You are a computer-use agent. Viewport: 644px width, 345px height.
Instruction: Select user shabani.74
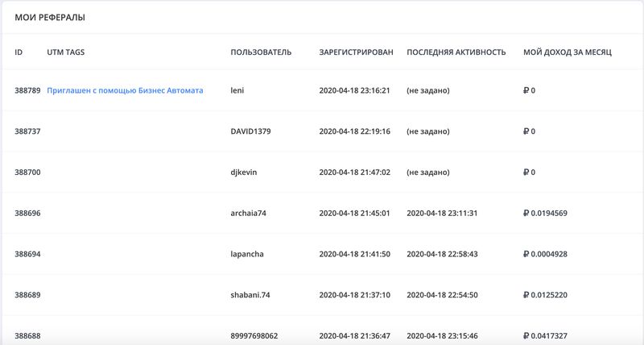click(250, 295)
